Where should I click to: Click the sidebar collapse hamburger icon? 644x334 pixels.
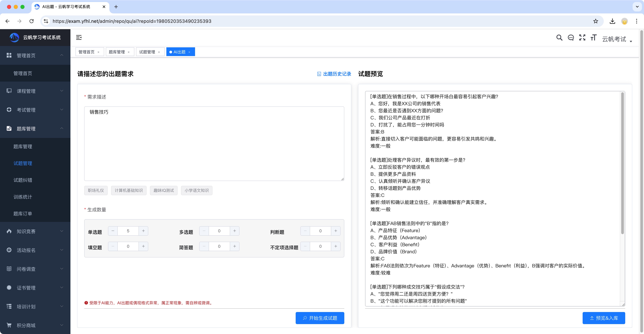[x=79, y=38]
